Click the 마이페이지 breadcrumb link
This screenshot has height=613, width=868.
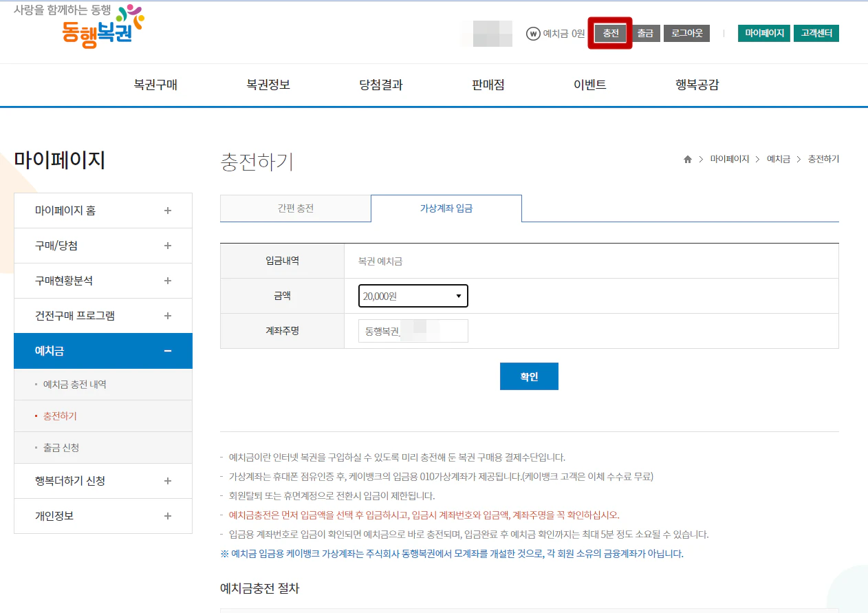[730, 158]
